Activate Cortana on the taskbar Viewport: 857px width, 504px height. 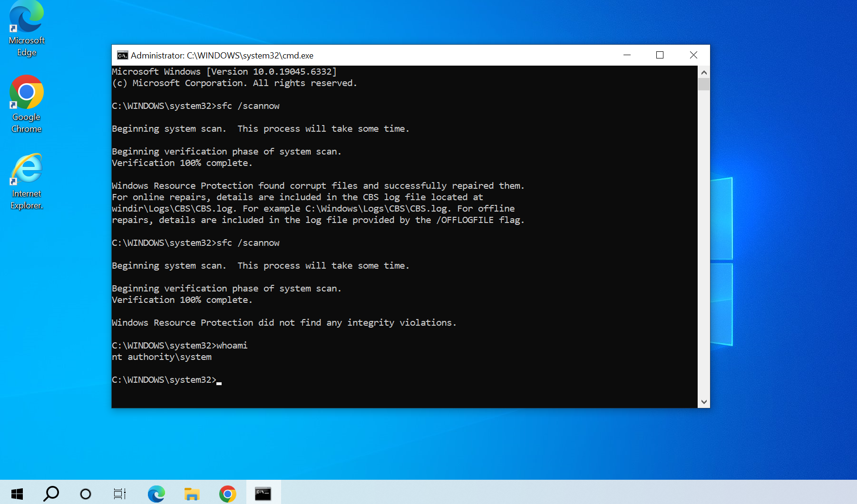[x=85, y=493]
